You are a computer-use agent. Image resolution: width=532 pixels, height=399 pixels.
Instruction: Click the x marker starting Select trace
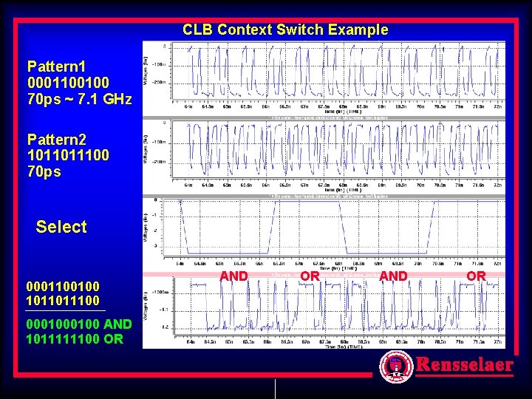coord(180,202)
